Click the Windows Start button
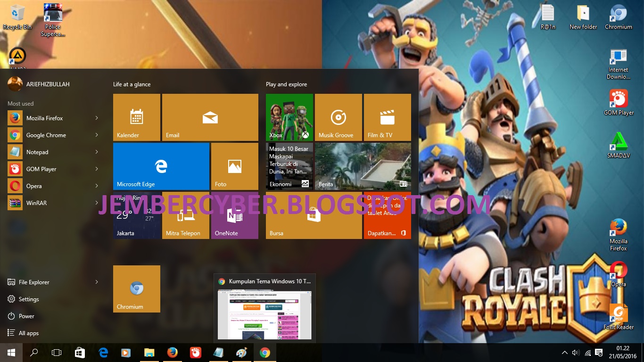Viewport: 644px width, 362px height. click(11, 353)
